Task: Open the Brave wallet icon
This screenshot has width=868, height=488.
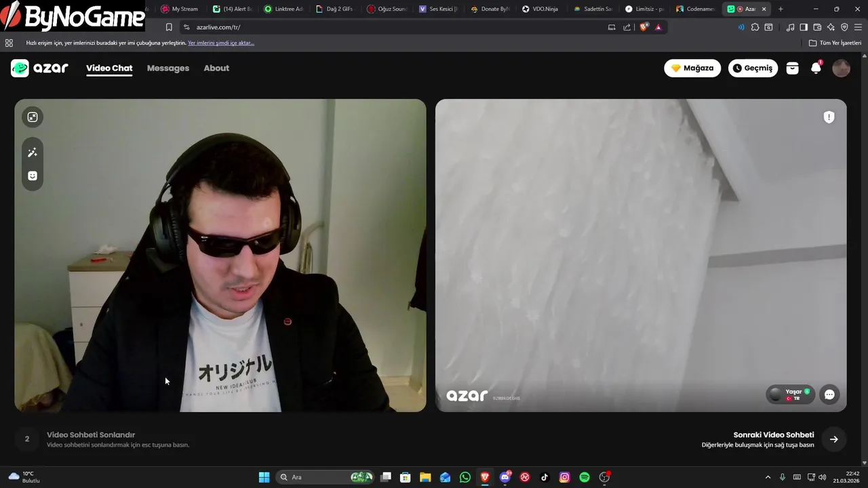Action: pos(817,27)
